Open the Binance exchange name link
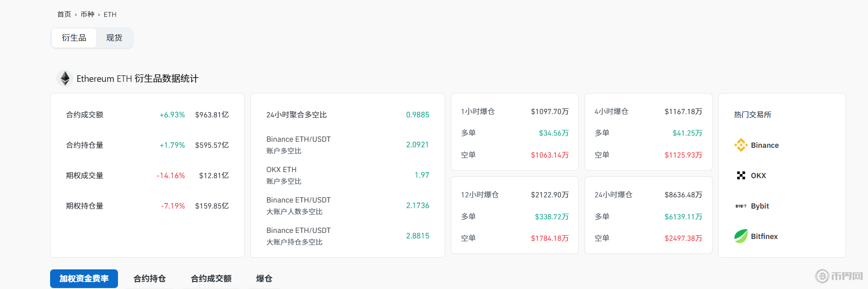Image resolution: width=868 pixels, height=289 pixels. (765, 145)
